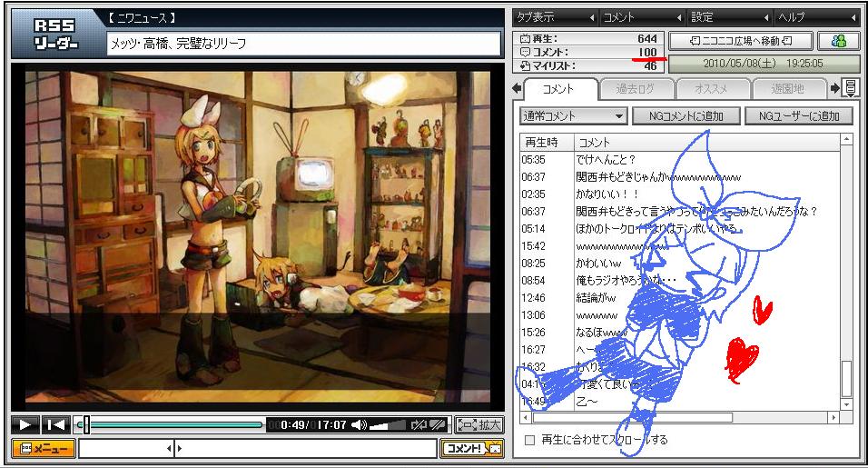Select the コメント panel tab
The image size is (868, 468).
click(x=559, y=89)
